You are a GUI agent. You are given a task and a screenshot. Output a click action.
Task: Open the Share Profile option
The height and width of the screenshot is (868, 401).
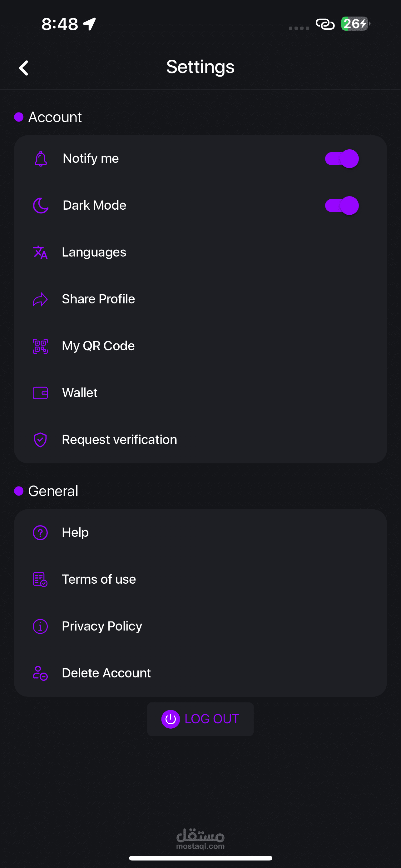[98, 299]
